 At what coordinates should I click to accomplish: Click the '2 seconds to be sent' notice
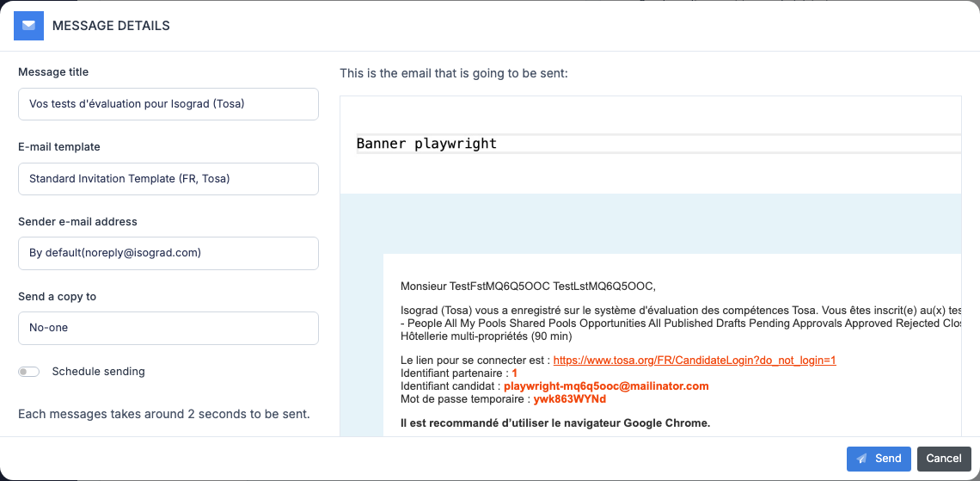[x=163, y=414]
